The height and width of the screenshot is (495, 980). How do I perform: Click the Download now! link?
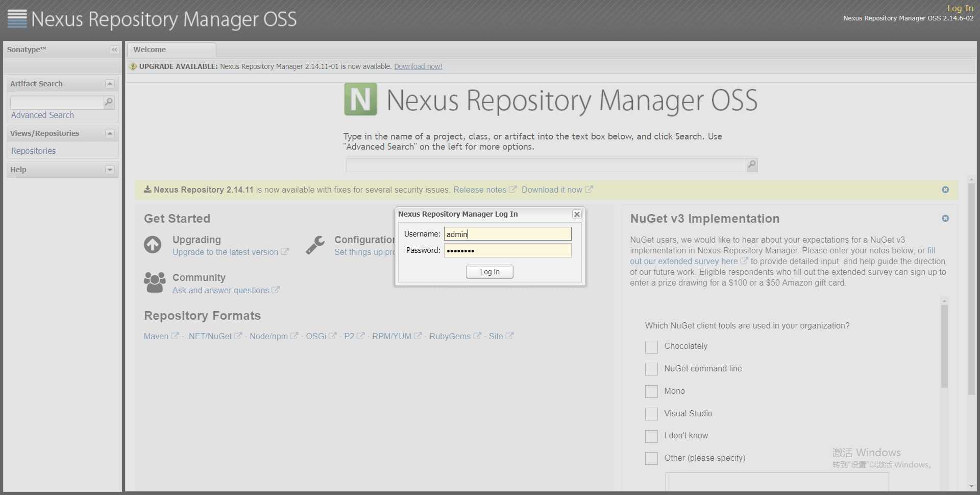[x=418, y=66]
